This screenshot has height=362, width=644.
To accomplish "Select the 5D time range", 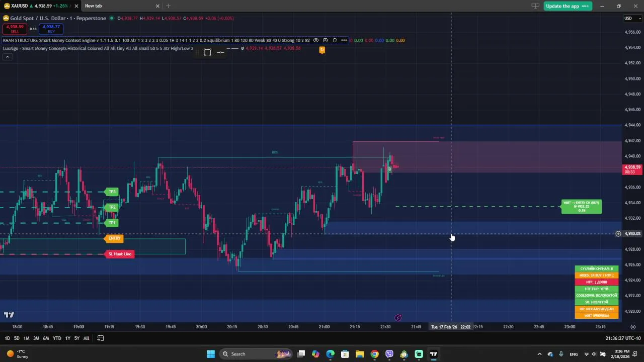I will (17, 338).
